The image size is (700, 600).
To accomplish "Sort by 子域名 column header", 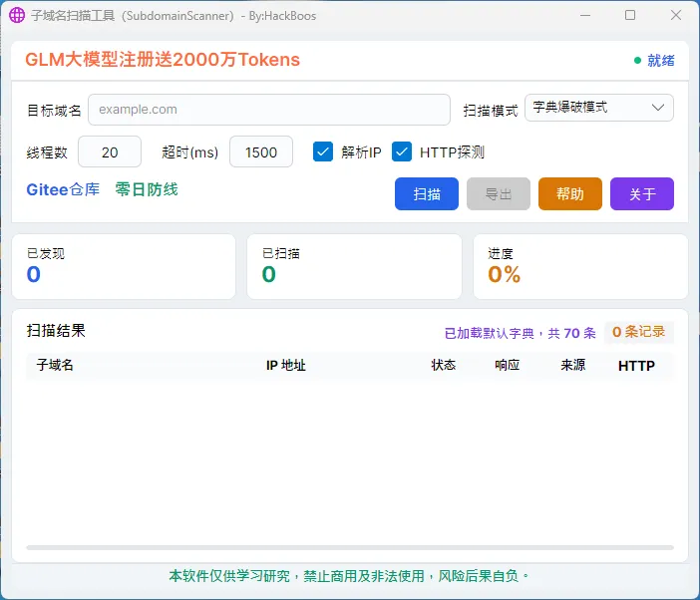I will (55, 365).
